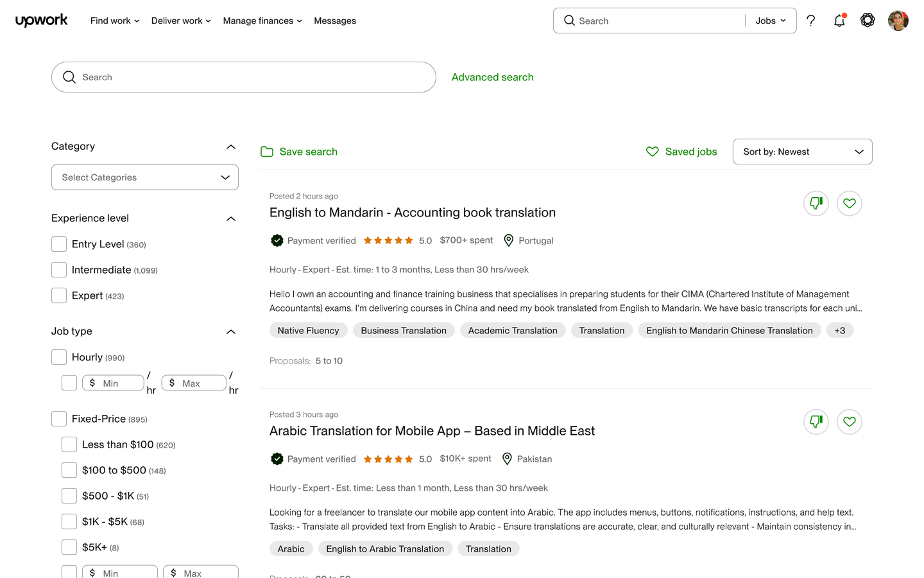Image resolution: width=924 pixels, height=578 pixels.
Task: Click the folder icon beside Save search
Action: (267, 152)
